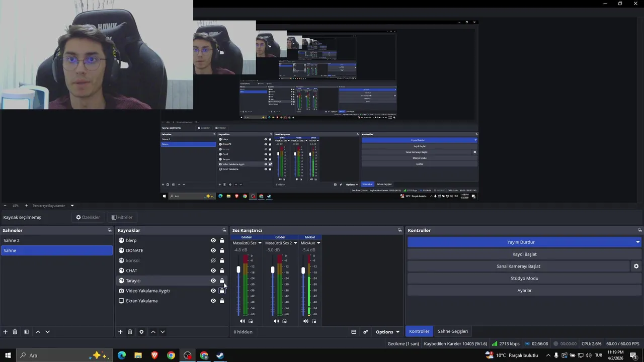Remove source using the Kaynaklar trash icon

(x=130, y=332)
